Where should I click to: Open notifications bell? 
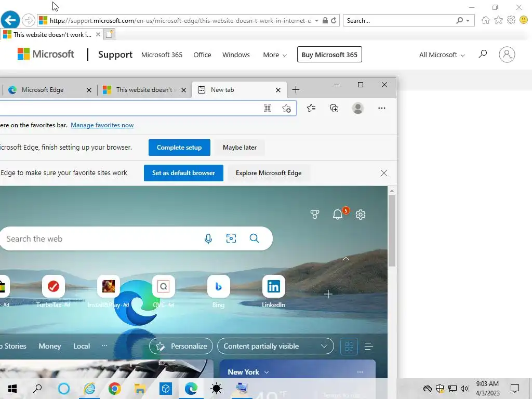click(x=338, y=215)
